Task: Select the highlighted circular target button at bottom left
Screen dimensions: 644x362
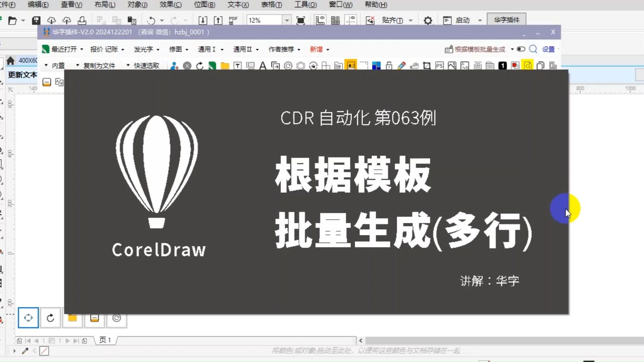Action: pos(28,317)
